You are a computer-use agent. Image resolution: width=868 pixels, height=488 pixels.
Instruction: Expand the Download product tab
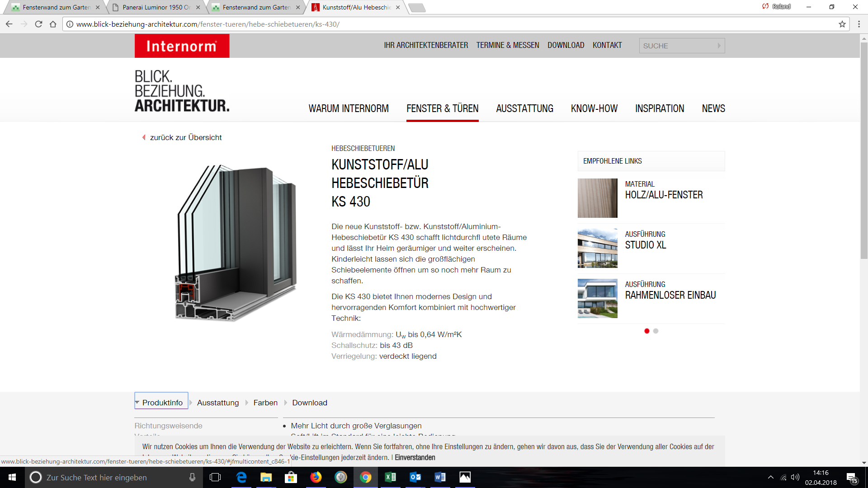tap(309, 403)
